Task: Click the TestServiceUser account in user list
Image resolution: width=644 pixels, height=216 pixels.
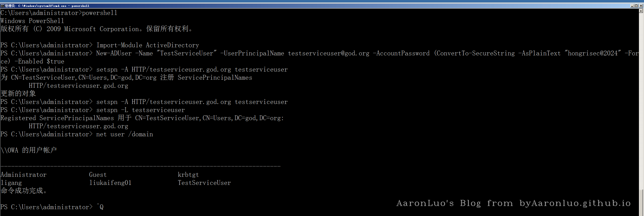Action: tap(204, 183)
